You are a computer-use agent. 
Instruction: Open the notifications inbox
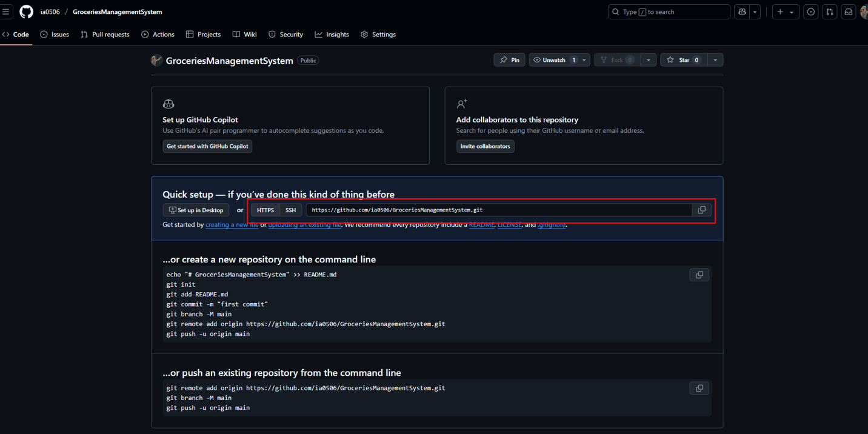[848, 12]
